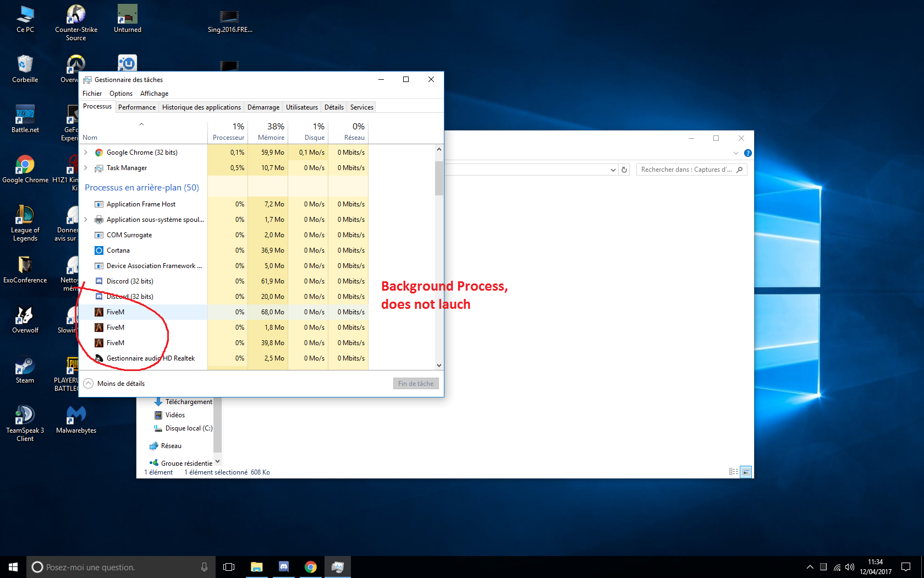Image resolution: width=924 pixels, height=578 pixels.
Task: Switch Explorer to details view
Action: [733, 471]
